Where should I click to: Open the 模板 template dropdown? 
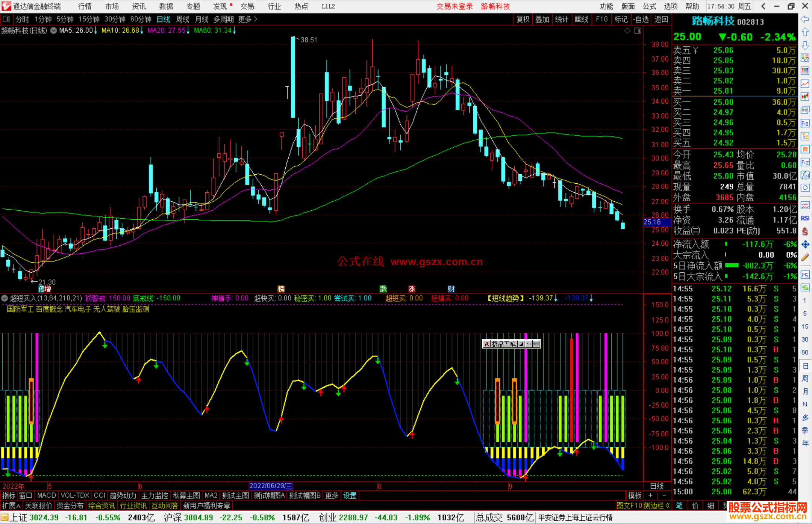pyautogui.click(x=635, y=495)
